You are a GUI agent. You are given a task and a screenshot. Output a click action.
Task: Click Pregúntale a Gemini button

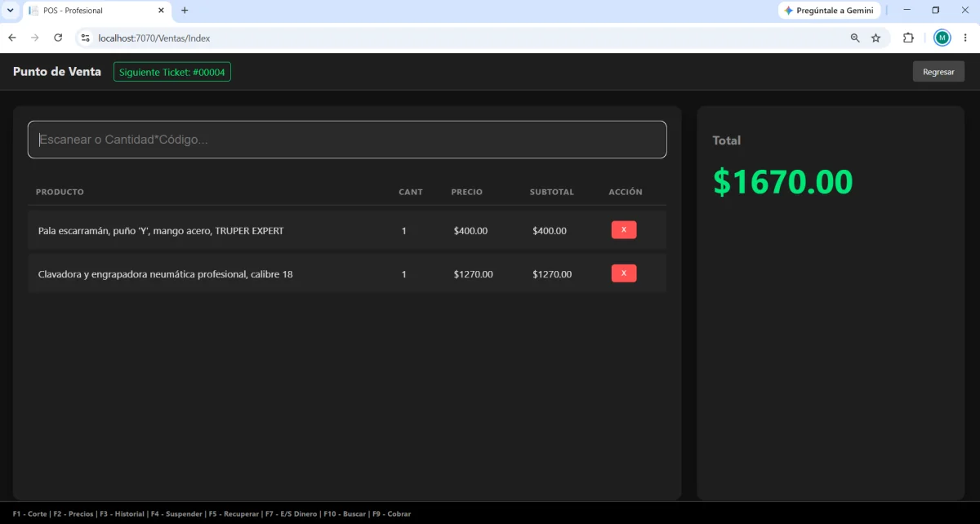tap(829, 11)
